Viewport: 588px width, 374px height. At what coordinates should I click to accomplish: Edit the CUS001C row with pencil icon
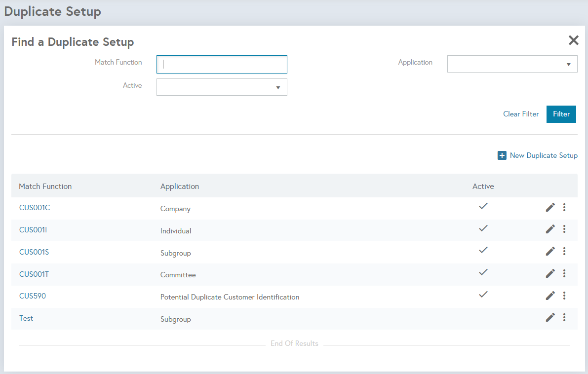(550, 207)
